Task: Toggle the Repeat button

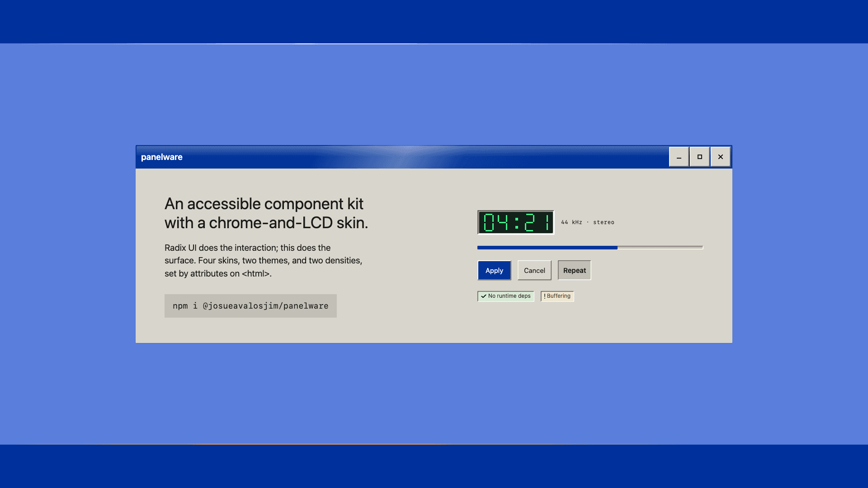Action: (x=574, y=270)
